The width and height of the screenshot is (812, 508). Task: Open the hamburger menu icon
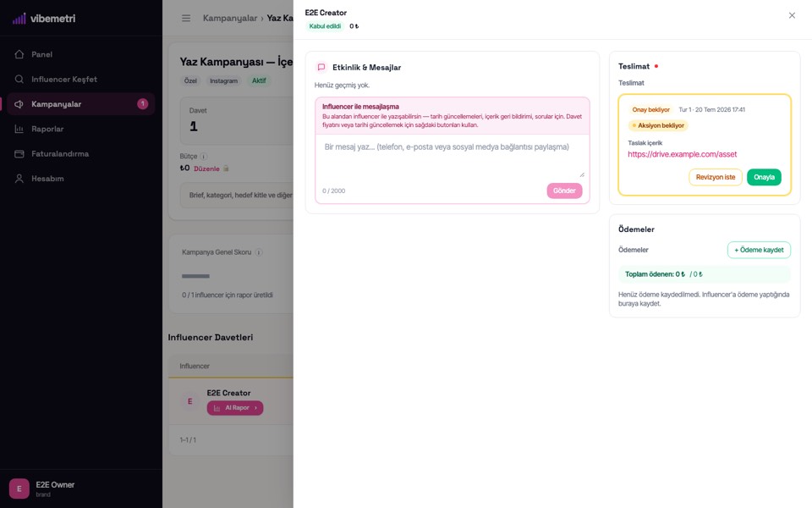[x=186, y=18]
